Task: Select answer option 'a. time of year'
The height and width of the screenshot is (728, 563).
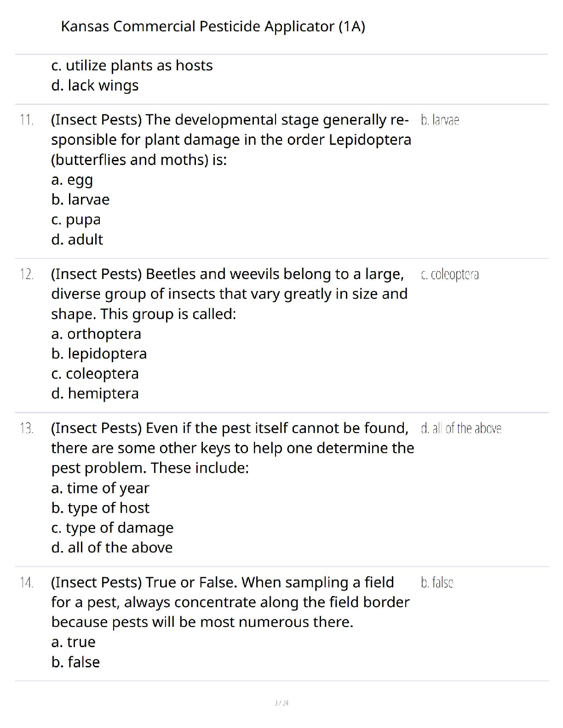Action: 100,488
